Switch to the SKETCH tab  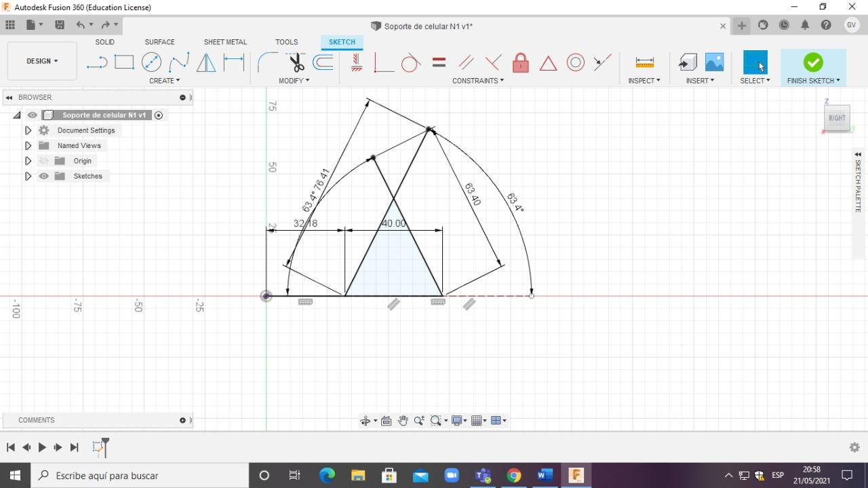coord(342,42)
